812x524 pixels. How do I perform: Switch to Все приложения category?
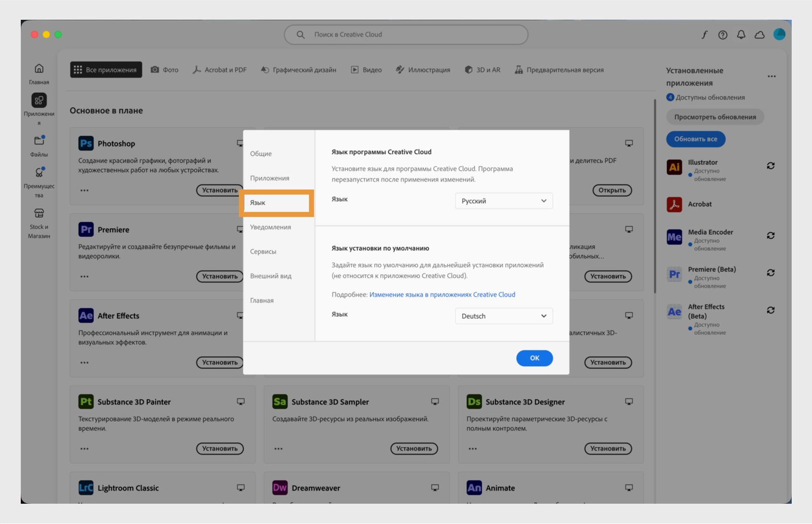(x=106, y=70)
